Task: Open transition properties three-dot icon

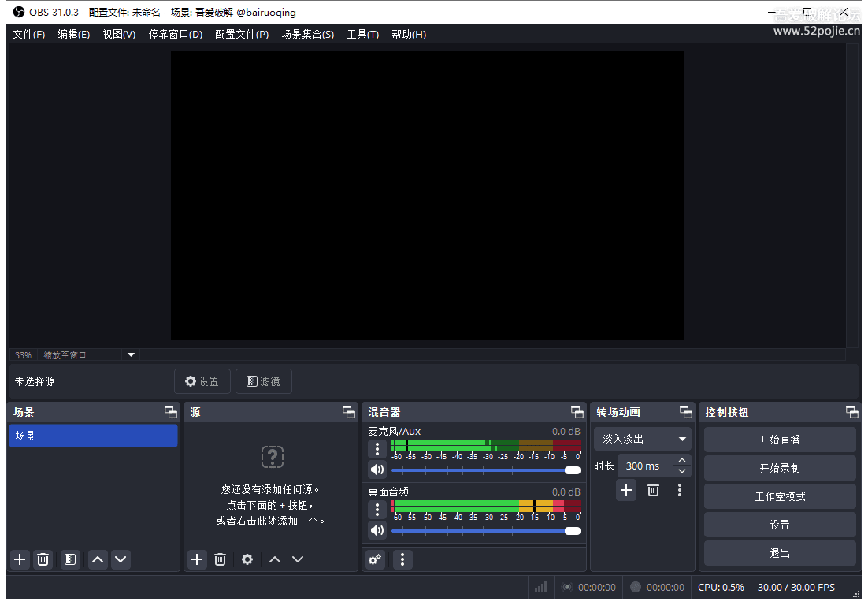Action: [x=680, y=490]
